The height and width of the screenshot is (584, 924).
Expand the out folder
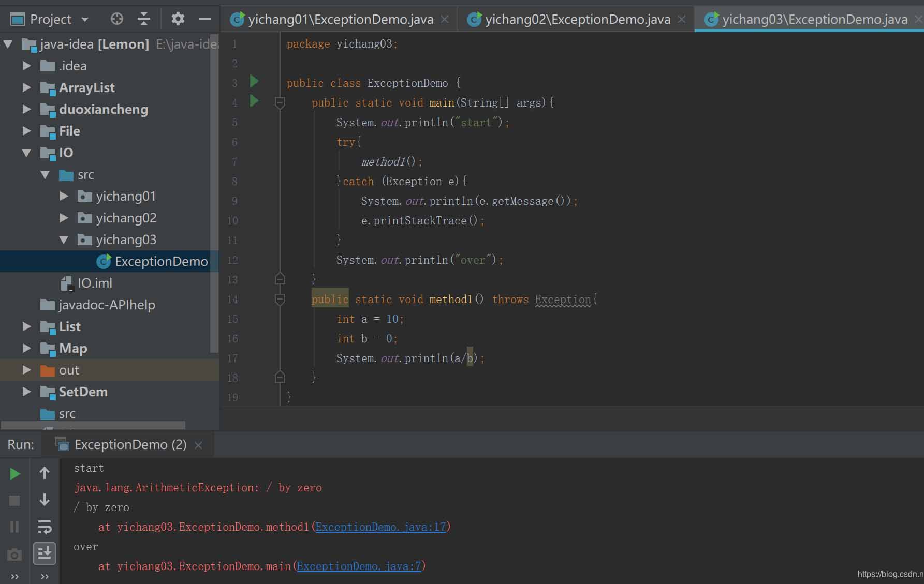coord(27,370)
